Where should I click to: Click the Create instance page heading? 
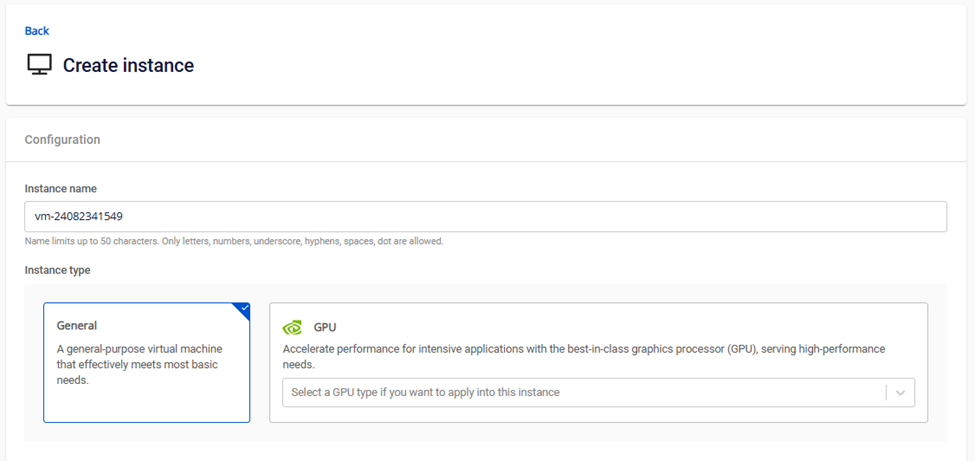point(128,66)
